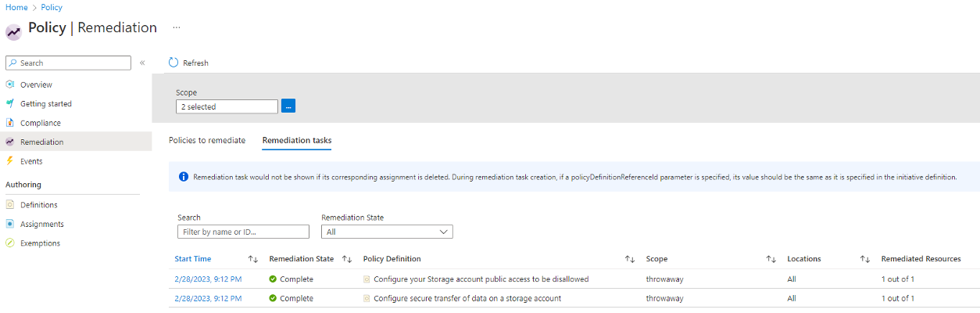Click the Exemptions sidebar icon
Viewport: 980px width, 313px height.
(x=10, y=243)
